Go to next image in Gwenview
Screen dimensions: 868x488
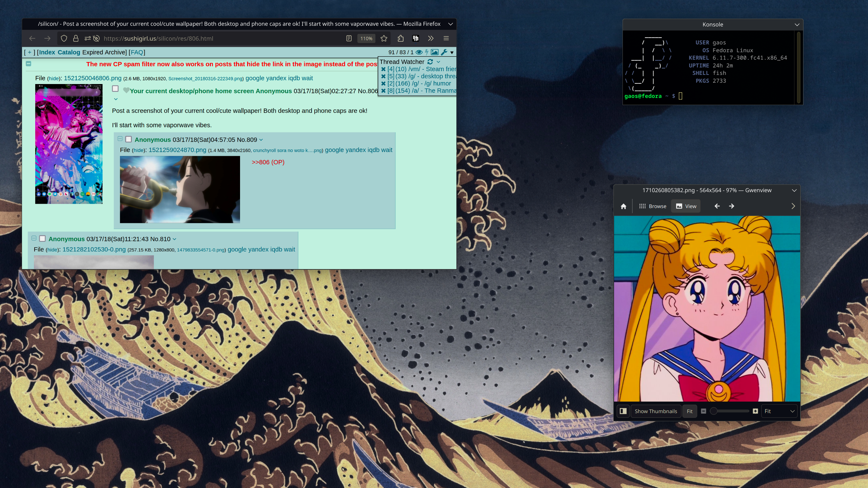731,206
